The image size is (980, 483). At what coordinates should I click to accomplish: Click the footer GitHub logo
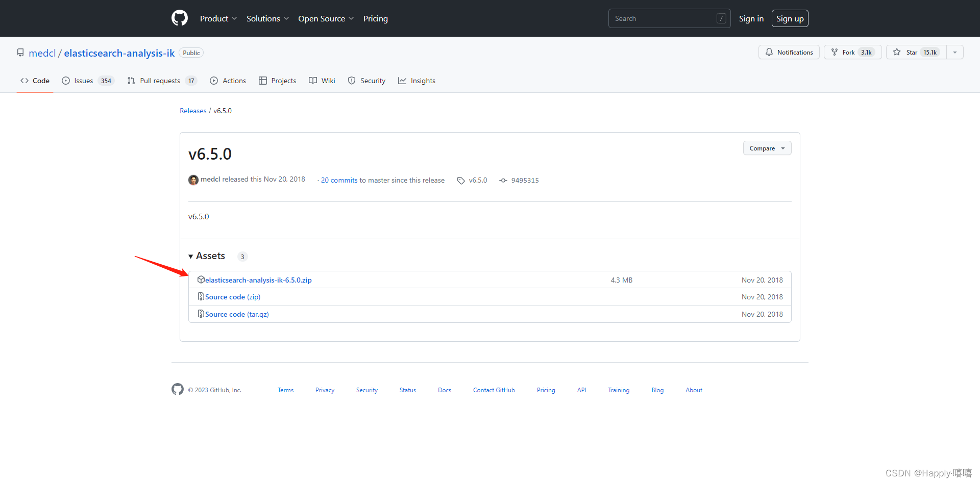tap(178, 389)
